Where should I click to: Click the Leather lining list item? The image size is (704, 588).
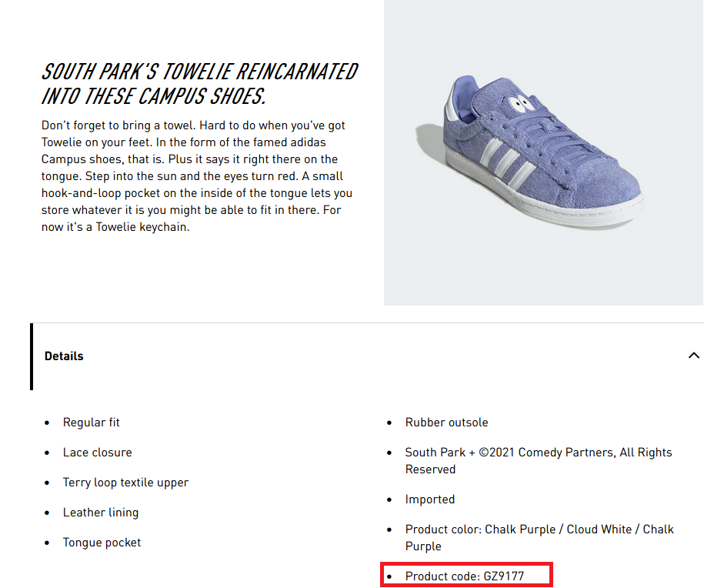click(x=101, y=513)
